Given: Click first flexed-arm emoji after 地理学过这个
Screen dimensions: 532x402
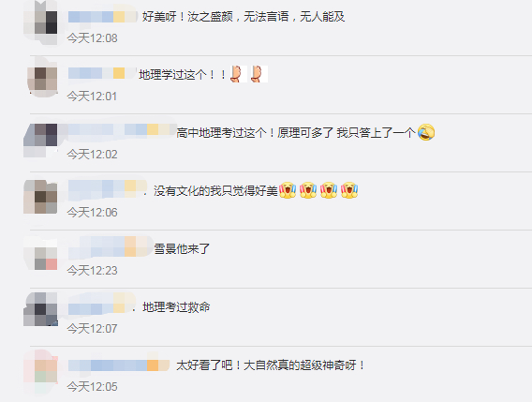Looking at the screenshot, I should pos(239,74).
